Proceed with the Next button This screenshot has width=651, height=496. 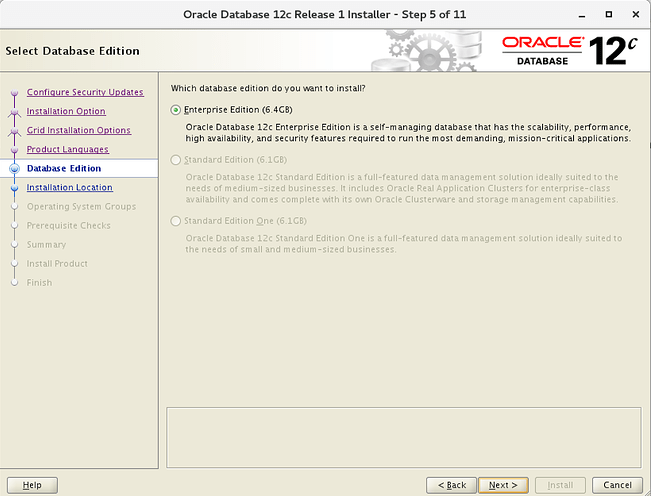coord(503,485)
